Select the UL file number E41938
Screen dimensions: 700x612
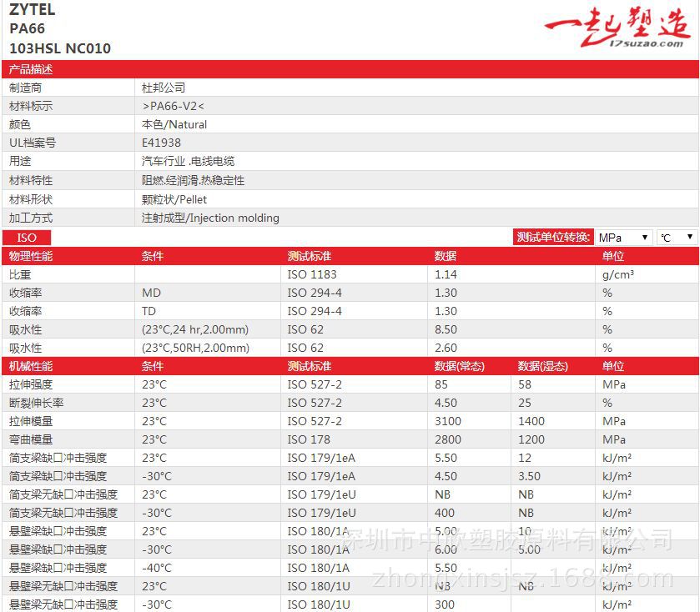pyautogui.click(x=161, y=143)
